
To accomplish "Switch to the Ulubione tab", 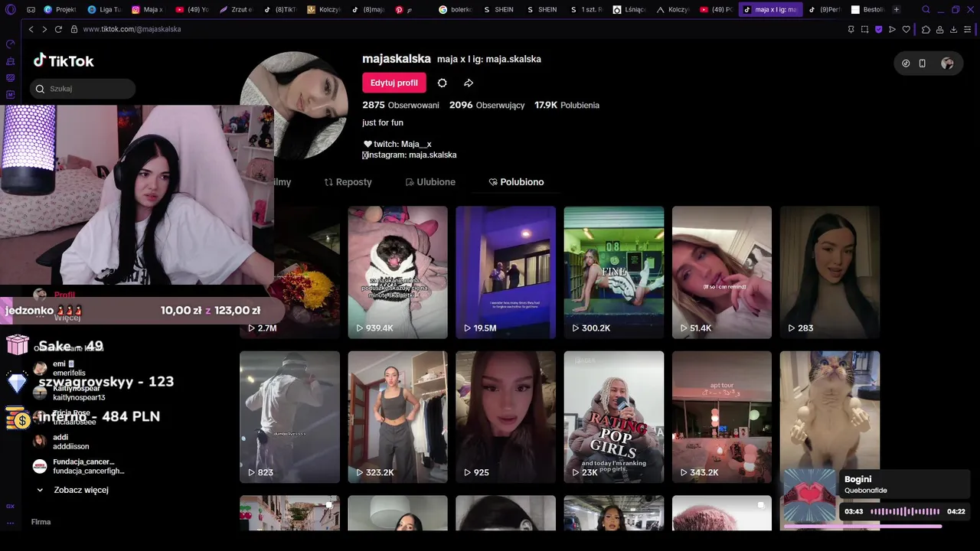I will click(x=430, y=182).
